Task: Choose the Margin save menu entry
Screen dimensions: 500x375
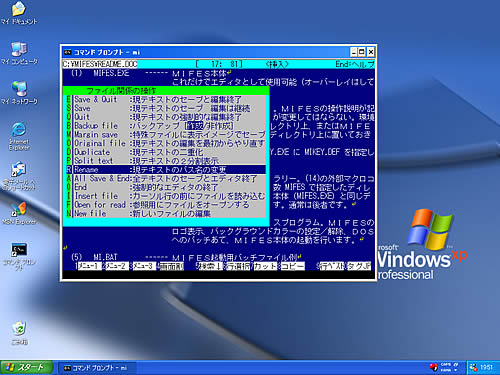Action: click(x=166, y=135)
